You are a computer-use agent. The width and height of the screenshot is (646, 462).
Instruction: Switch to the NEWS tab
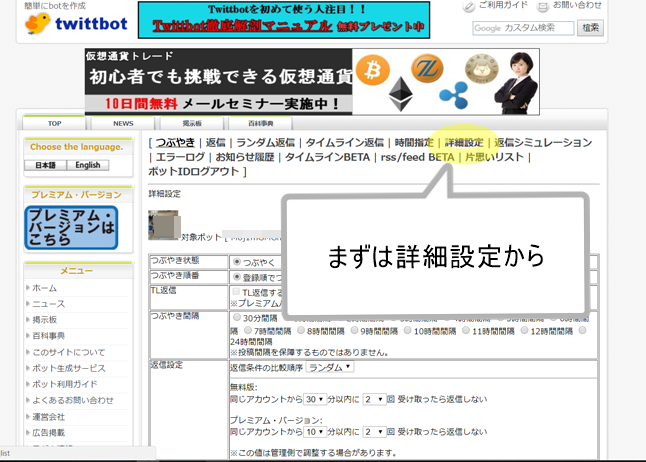point(123,123)
